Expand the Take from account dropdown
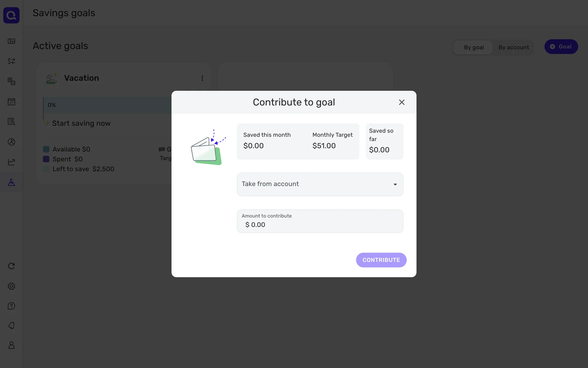The image size is (588, 368). pos(320,184)
